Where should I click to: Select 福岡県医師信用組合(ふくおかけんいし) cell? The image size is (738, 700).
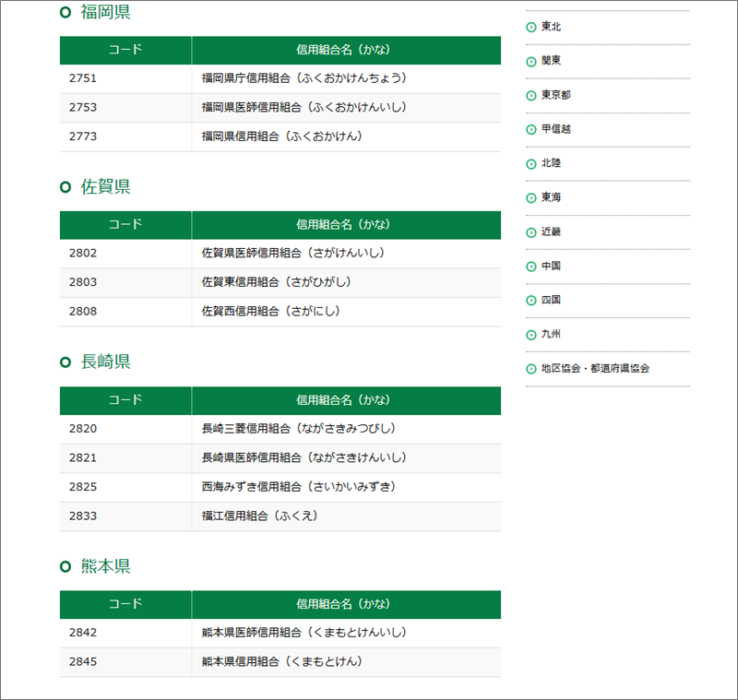coord(347,108)
